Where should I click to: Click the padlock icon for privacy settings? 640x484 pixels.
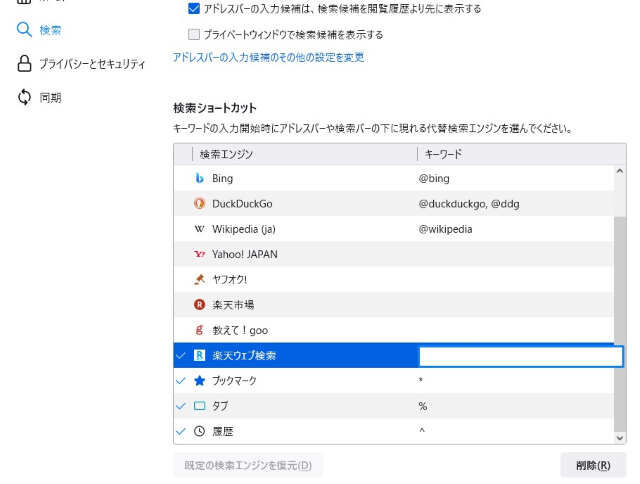pos(24,64)
